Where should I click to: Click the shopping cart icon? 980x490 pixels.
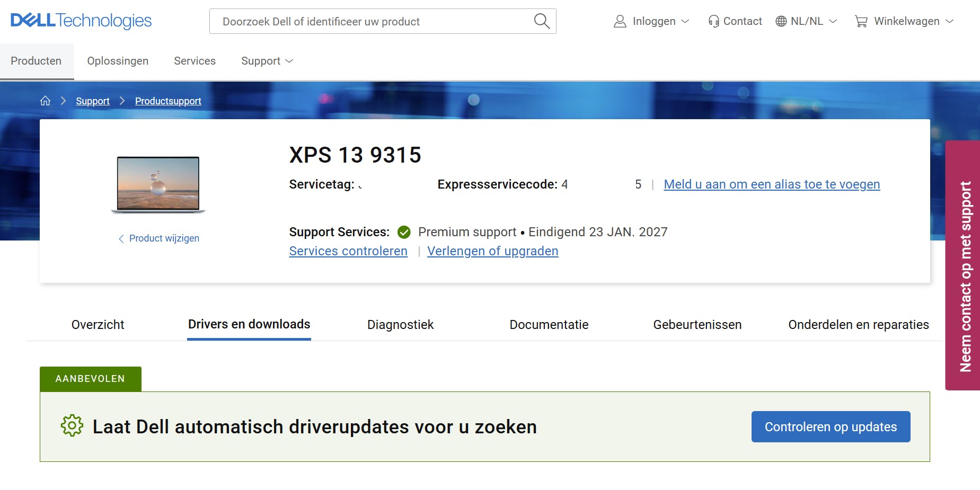[861, 21]
